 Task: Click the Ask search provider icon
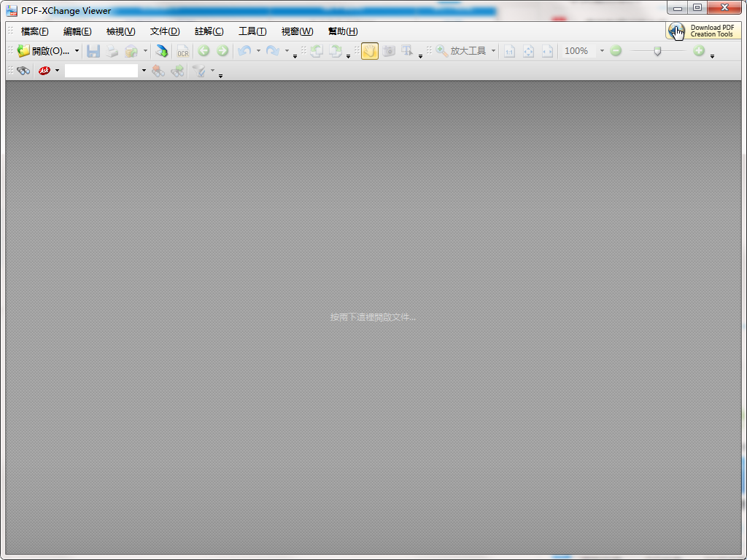click(x=44, y=71)
